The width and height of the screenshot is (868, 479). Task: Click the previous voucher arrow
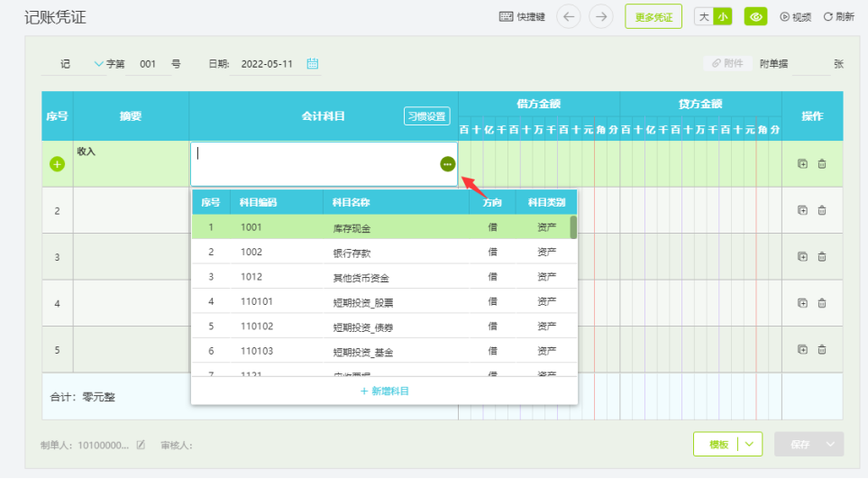pyautogui.click(x=568, y=16)
